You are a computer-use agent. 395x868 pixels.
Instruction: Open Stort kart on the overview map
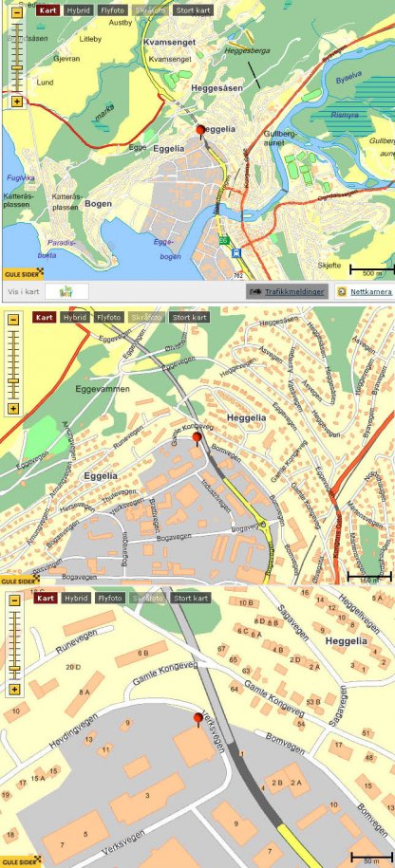(192, 10)
